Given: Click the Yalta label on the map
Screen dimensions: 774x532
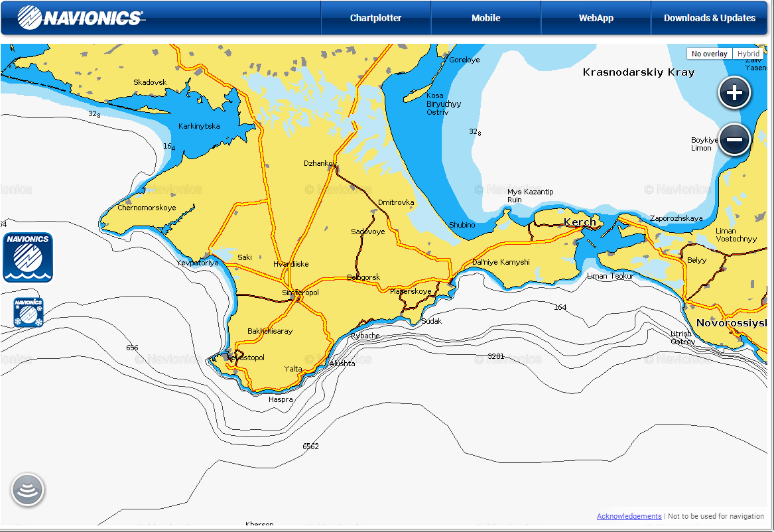Looking at the screenshot, I should click(293, 369).
